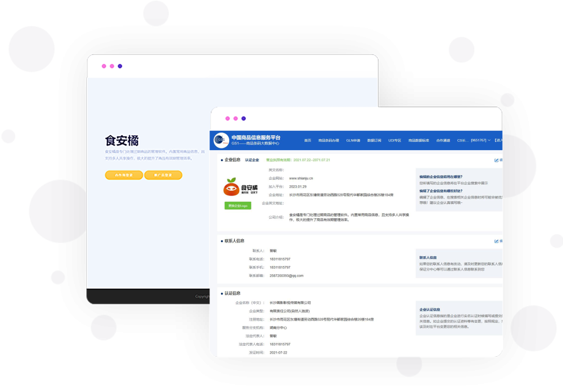This screenshot has width=563, height=392.
Task: Click the 联系人信息 section heading on the left
Action: tap(234, 241)
